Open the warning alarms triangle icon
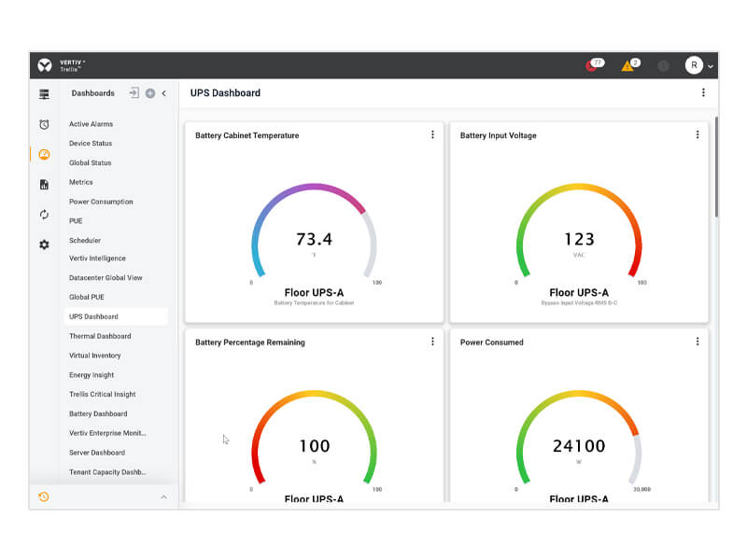Screen dimensions: 747x560 [627, 64]
